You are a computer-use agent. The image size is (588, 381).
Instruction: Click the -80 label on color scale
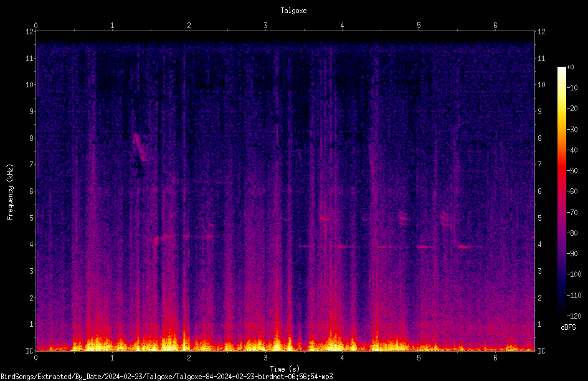(572, 233)
